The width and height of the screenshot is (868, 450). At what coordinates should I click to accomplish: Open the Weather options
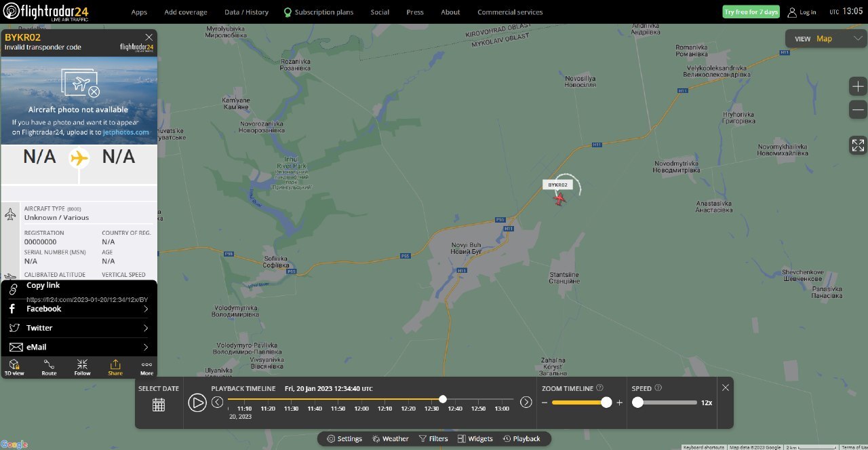(x=391, y=439)
